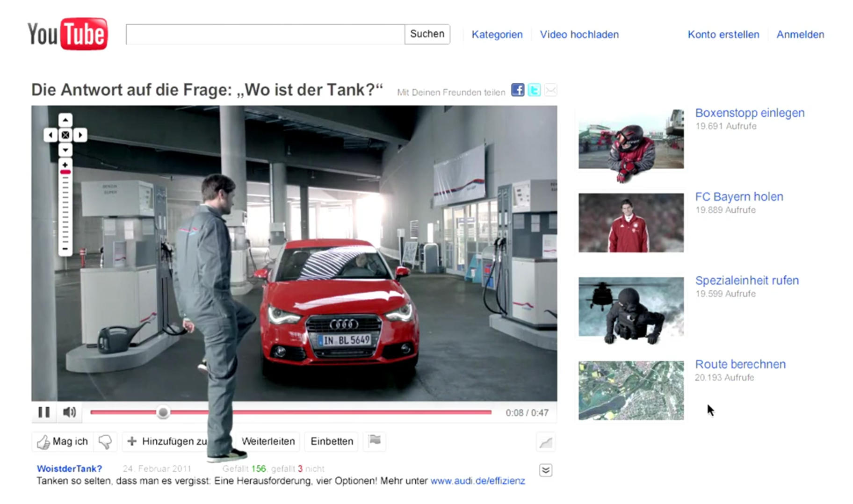The image size is (853, 504).
Task: Flag the video as inappropriate
Action: [x=375, y=441]
